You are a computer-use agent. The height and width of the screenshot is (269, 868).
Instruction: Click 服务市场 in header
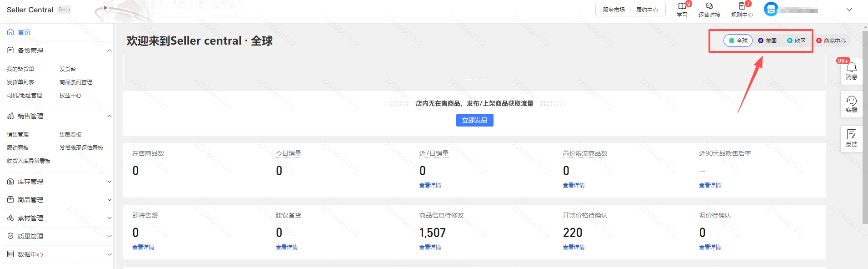[x=614, y=10]
